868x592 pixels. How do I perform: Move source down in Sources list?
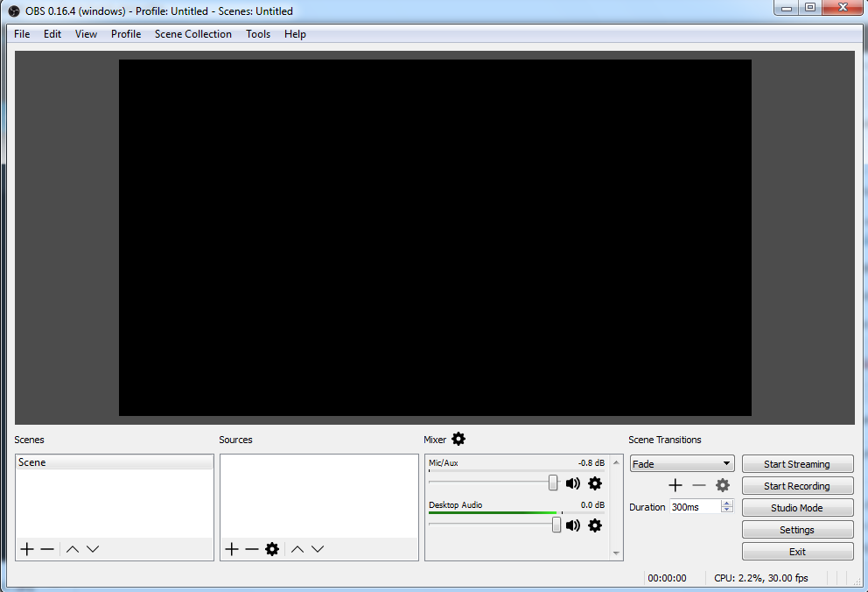coord(318,549)
